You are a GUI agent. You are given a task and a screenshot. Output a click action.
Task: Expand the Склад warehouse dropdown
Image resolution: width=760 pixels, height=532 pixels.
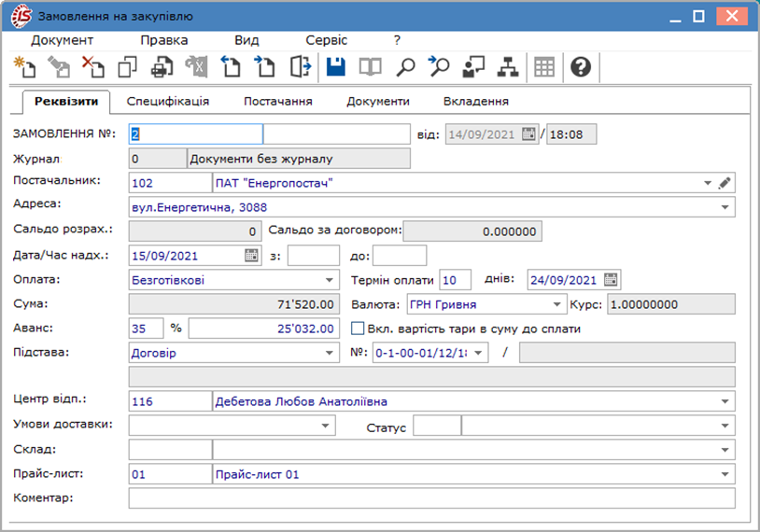(725, 450)
